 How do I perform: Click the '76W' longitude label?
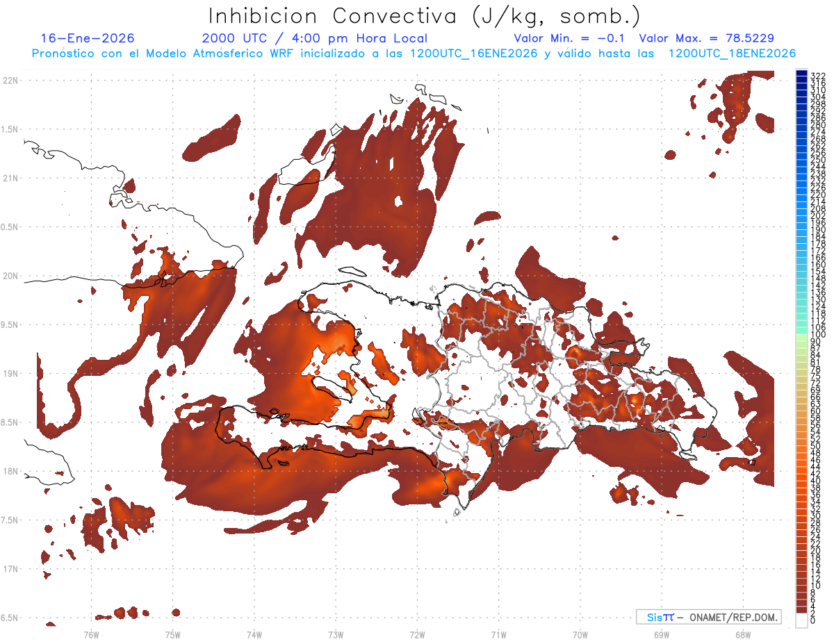tap(91, 634)
